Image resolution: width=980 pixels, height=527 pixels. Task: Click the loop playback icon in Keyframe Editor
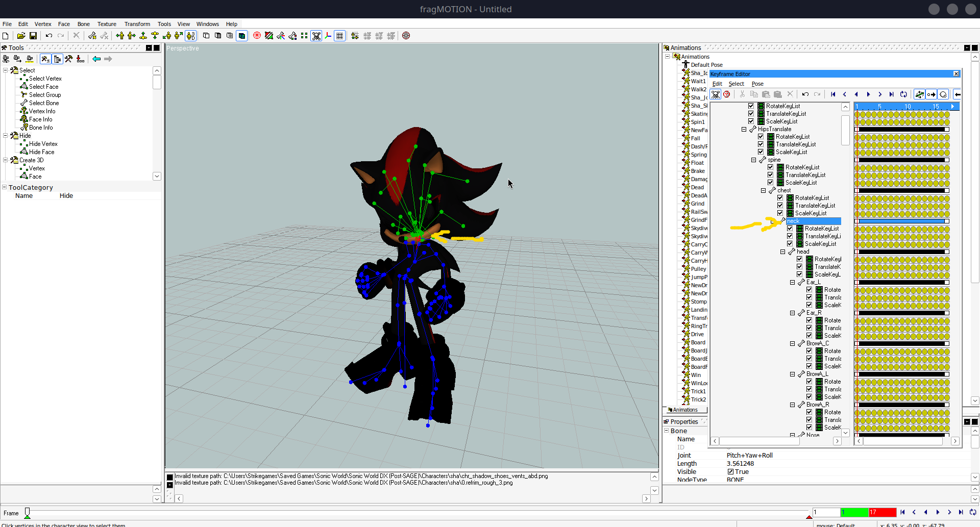[x=903, y=94]
